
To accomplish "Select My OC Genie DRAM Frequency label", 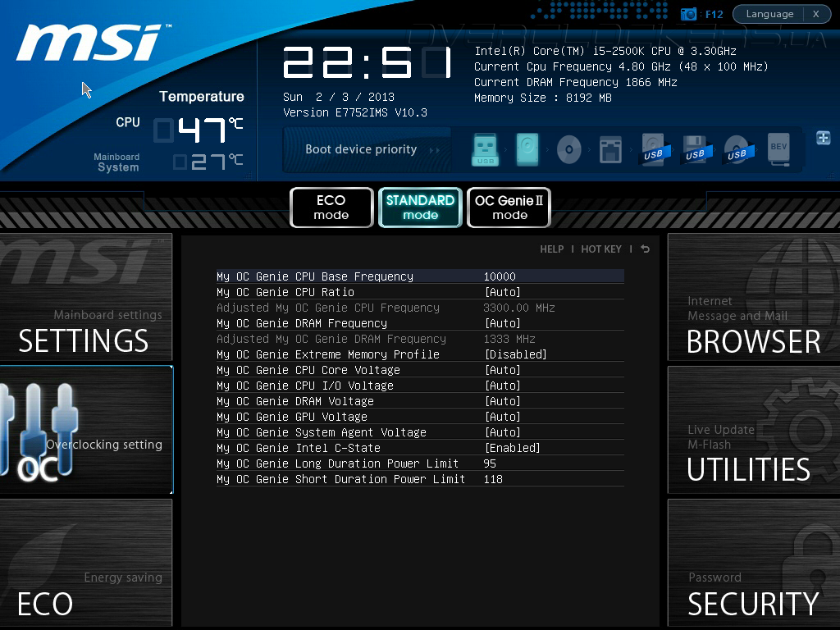I will 302,323.
